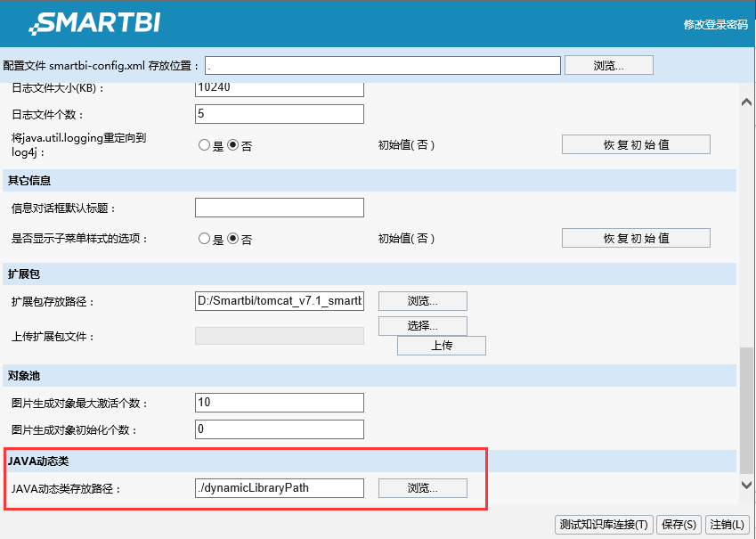This screenshot has height=539, width=756.
Task: Click the 上传扩展包文件 file field
Action: click(x=280, y=336)
